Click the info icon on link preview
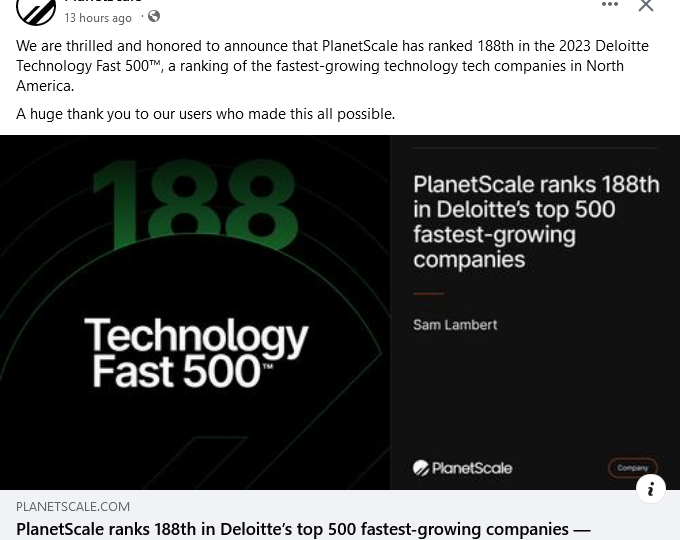The image size is (680, 540). coord(651,489)
